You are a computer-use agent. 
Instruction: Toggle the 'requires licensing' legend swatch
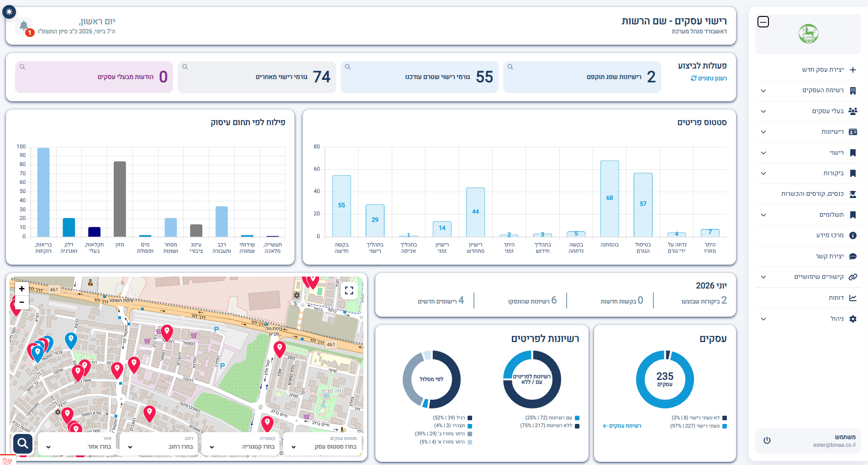click(725, 426)
